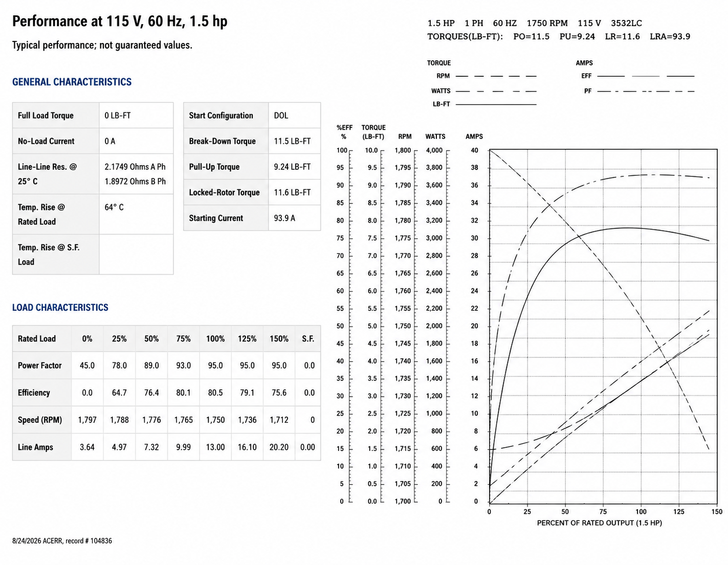Click the Speed (RPM) value 1,750

tap(215, 420)
